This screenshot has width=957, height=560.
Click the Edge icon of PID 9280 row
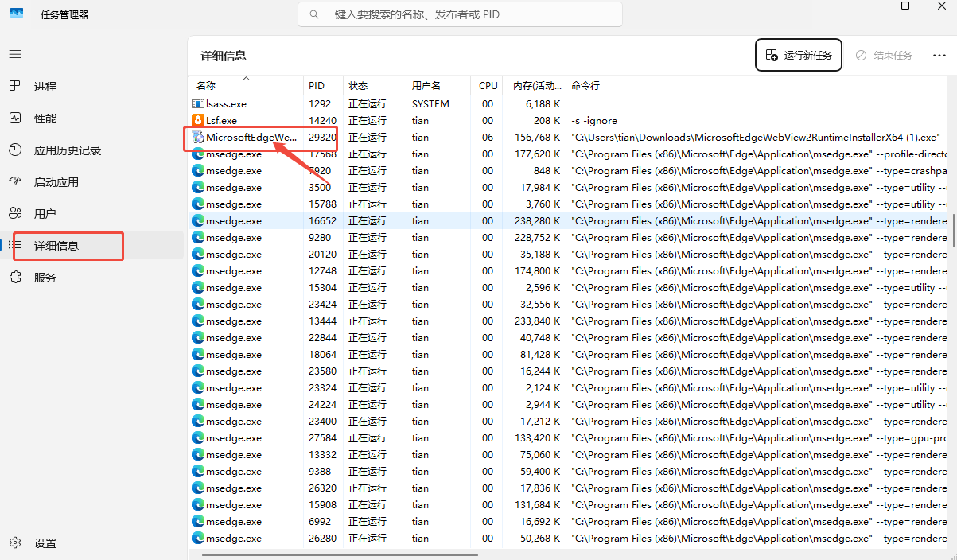[x=198, y=237]
